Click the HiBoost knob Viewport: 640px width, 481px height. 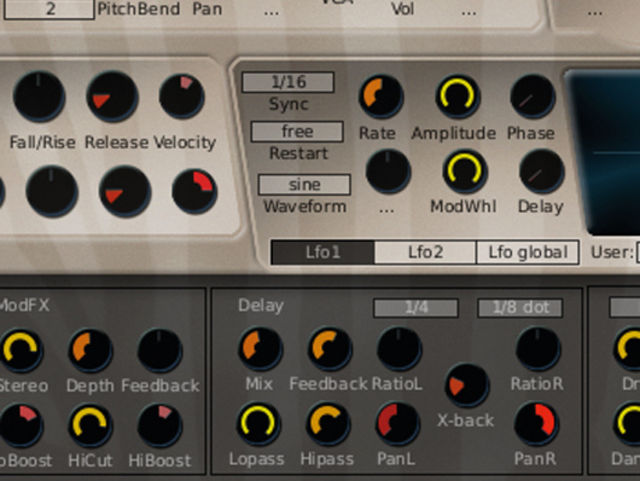click(x=160, y=425)
